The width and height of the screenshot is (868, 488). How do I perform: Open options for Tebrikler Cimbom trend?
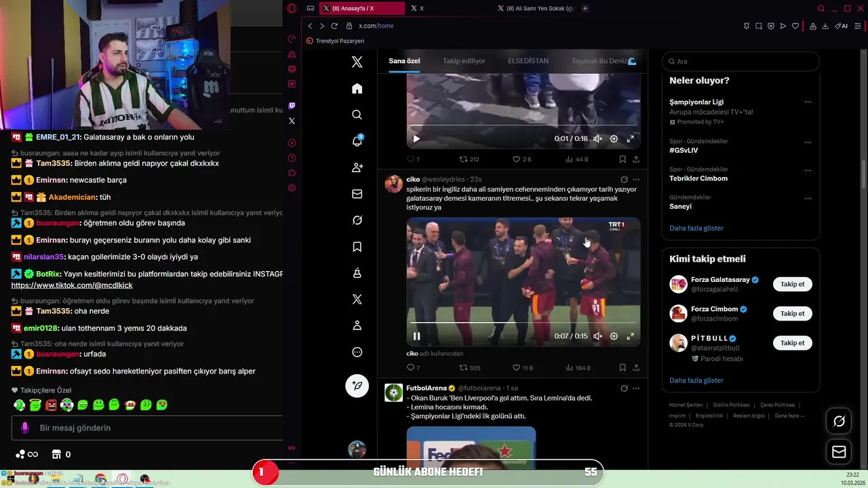808,170
